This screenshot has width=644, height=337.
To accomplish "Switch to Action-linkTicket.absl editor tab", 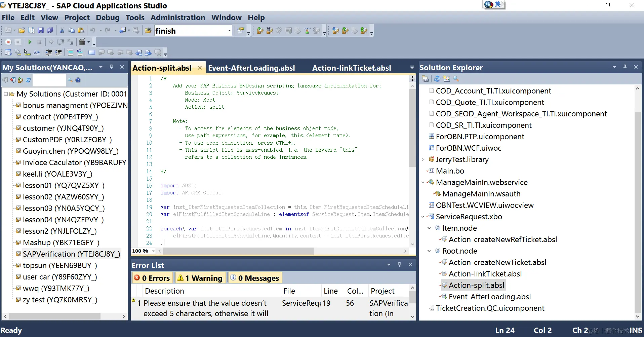I will pos(352,68).
